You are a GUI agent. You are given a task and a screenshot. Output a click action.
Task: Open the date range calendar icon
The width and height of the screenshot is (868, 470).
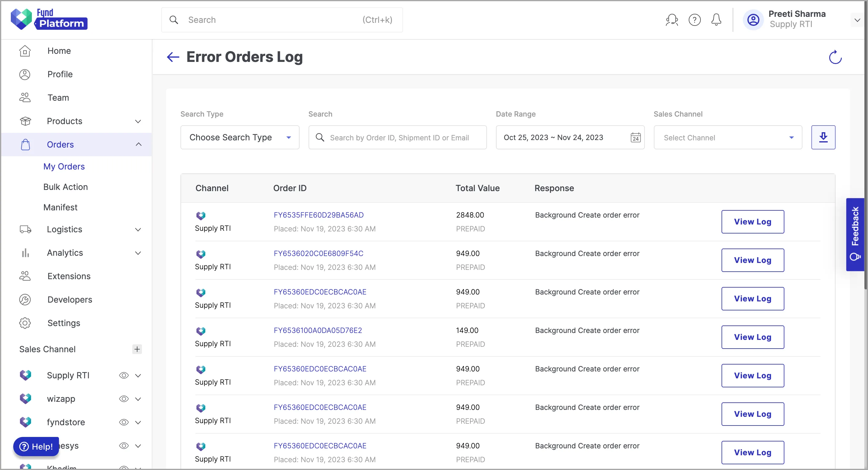[636, 137]
